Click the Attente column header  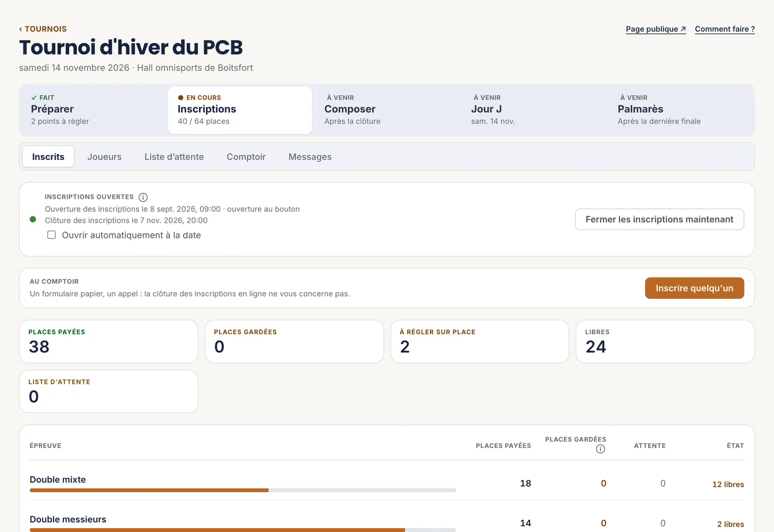pos(650,446)
